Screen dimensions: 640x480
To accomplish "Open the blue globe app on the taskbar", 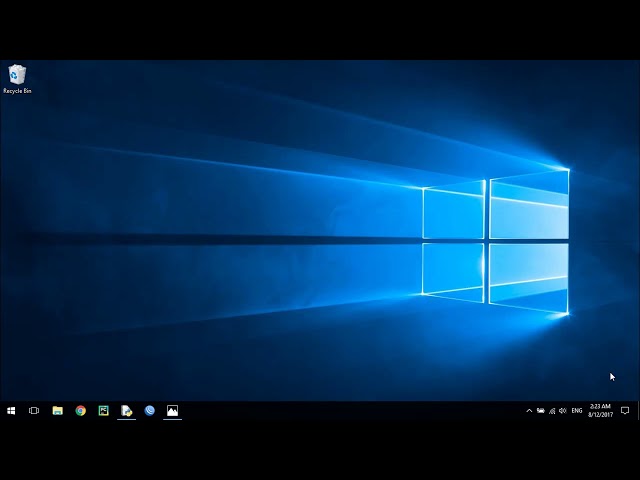I will pos(149,411).
